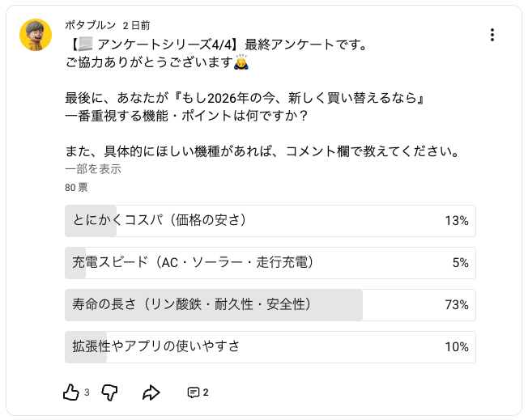Select the 寿命の長さ poll option

pos(270,304)
